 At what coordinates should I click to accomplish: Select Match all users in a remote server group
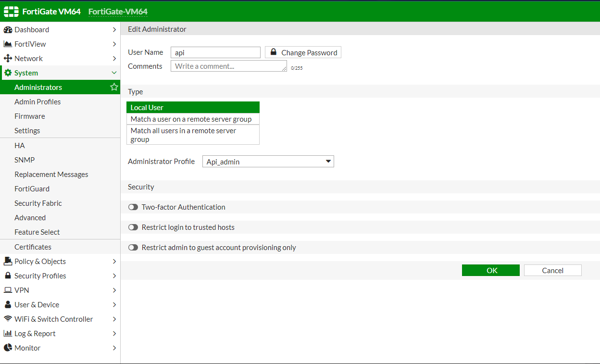[x=193, y=135]
